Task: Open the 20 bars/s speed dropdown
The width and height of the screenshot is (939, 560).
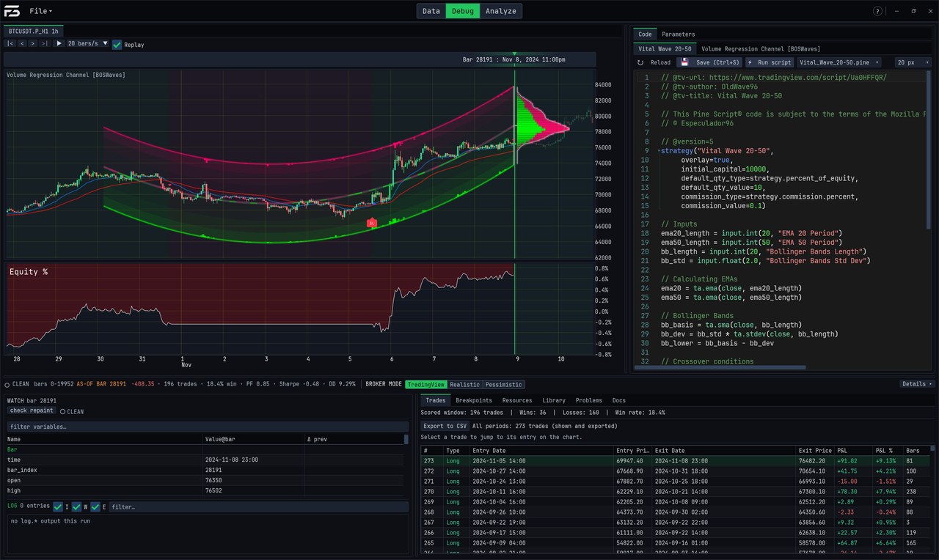Action: coord(88,44)
